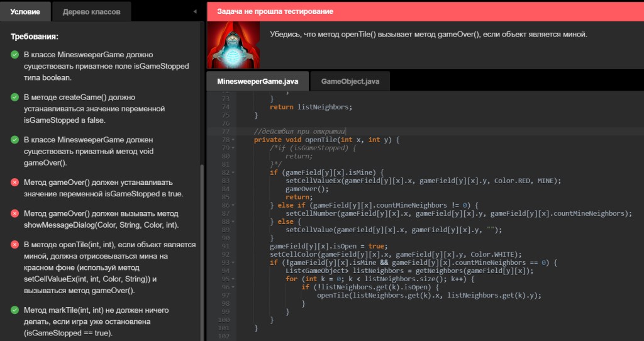Click green check icon for createGame() requirement

pyautogui.click(x=14, y=98)
